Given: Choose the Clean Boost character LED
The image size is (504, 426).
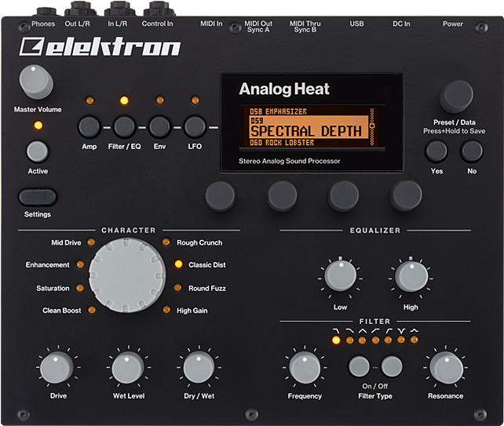Looking at the screenshot, I should (x=92, y=310).
